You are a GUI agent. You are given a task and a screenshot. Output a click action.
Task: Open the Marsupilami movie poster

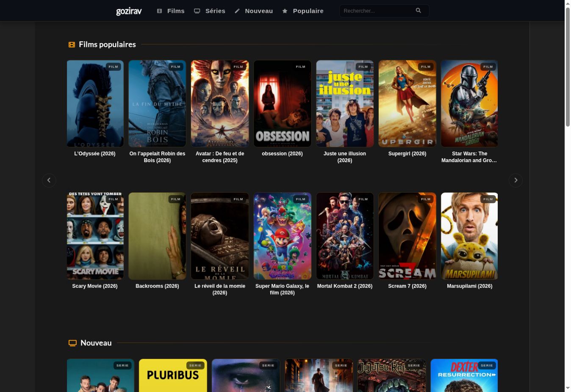(x=469, y=236)
